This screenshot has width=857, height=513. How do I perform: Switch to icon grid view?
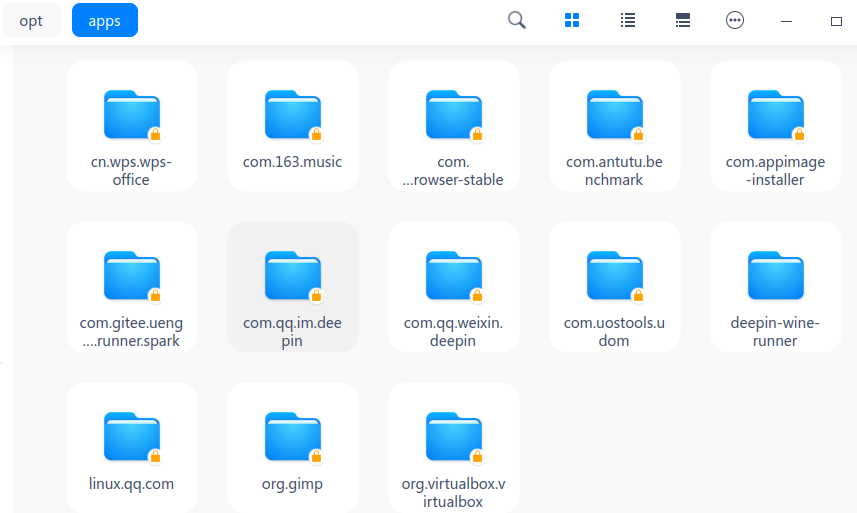click(572, 20)
